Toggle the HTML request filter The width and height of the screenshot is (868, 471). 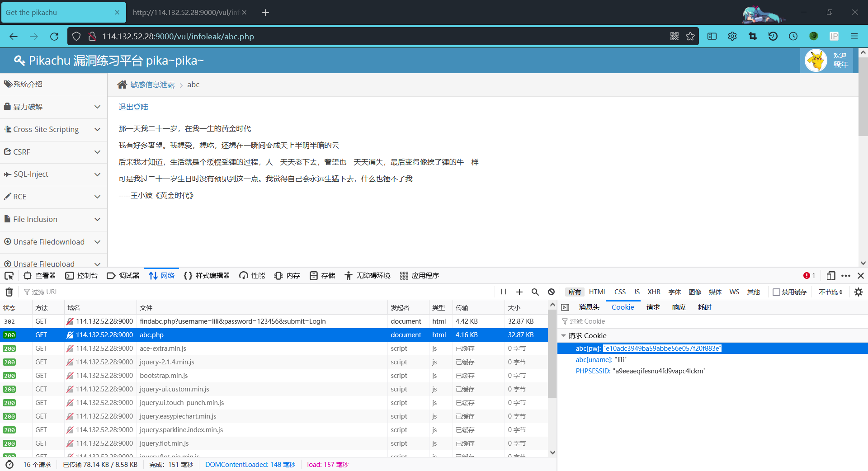point(598,292)
